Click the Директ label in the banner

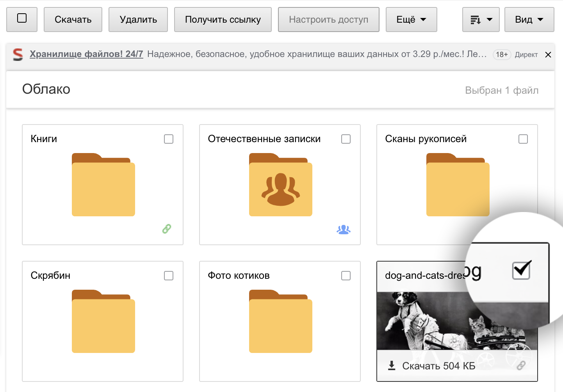click(526, 55)
